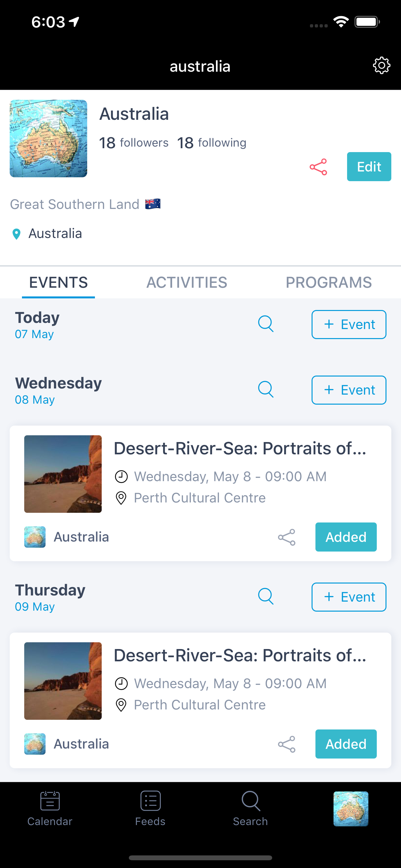Share the Thursday Desert-River-Sea event
The image size is (401, 868).
[x=286, y=744]
